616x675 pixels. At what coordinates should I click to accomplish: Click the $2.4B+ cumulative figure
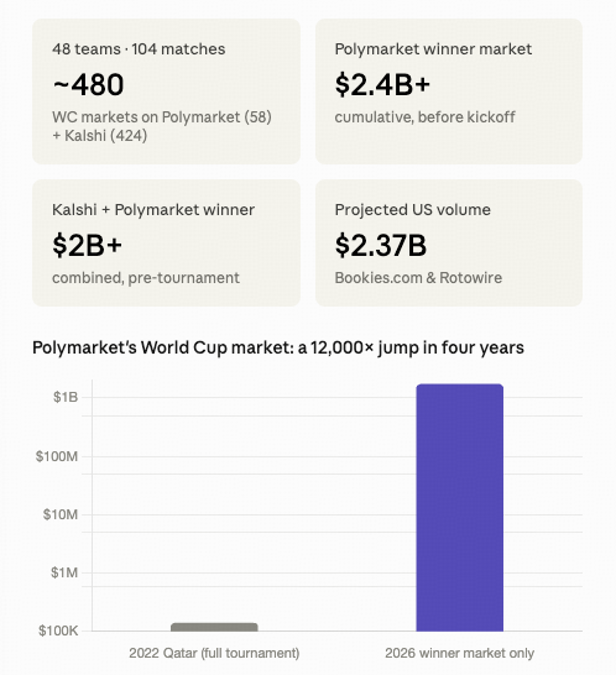pos(382,85)
